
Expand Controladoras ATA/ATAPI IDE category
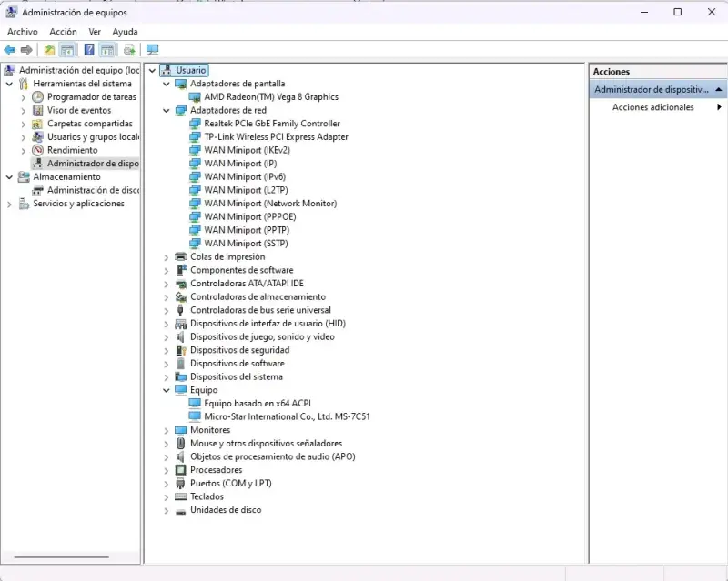click(x=167, y=284)
